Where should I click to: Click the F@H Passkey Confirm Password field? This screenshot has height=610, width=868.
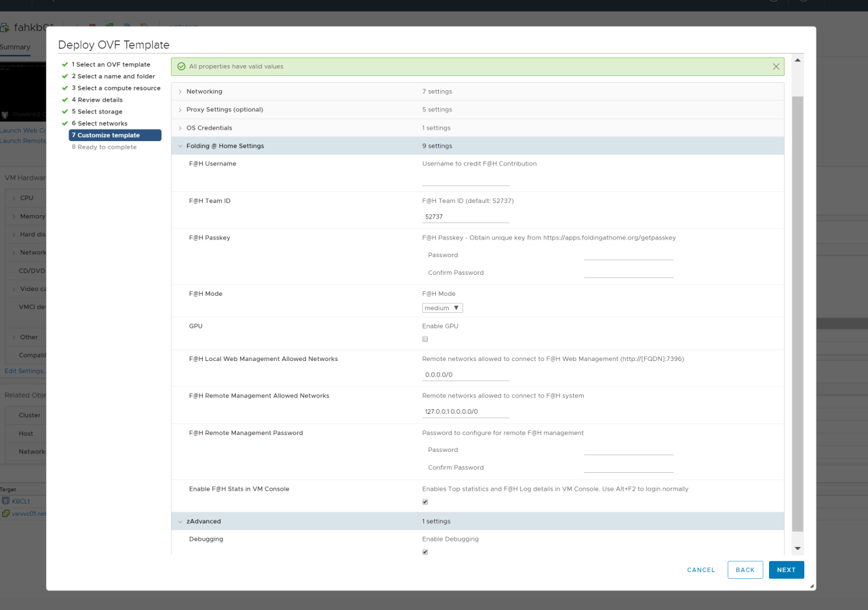(629, 272)
